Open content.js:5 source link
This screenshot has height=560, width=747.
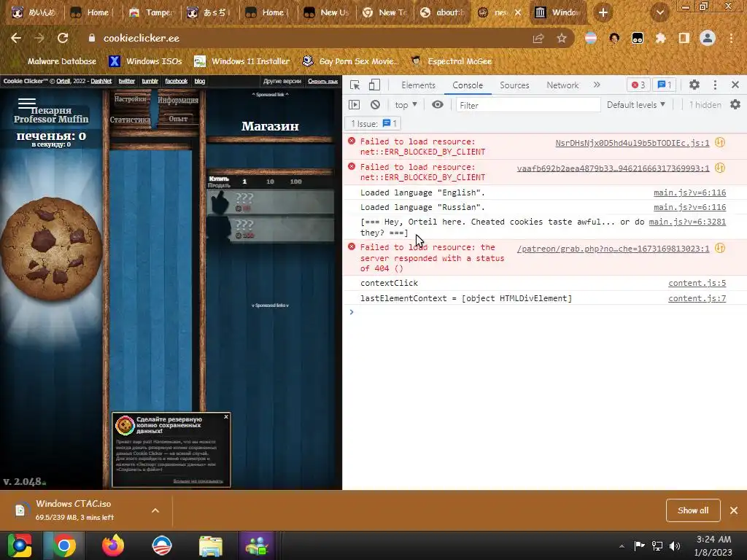[x=697, y=283]
